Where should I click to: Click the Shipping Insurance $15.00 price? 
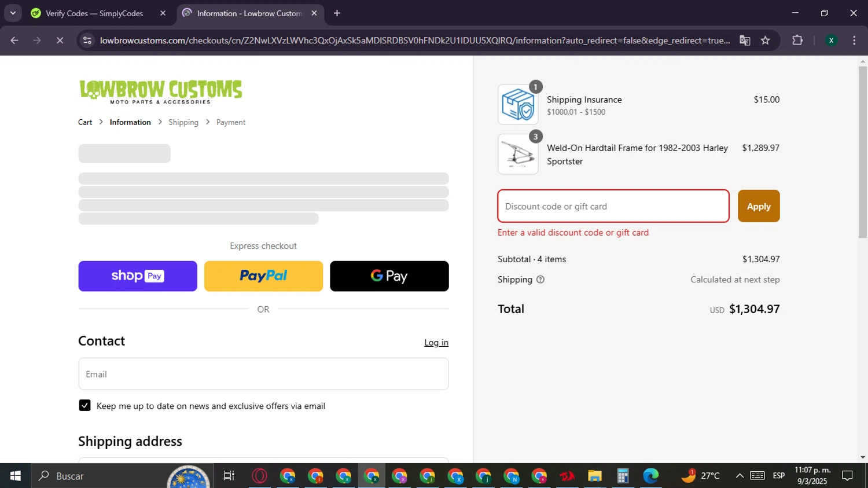coord(767,100)
